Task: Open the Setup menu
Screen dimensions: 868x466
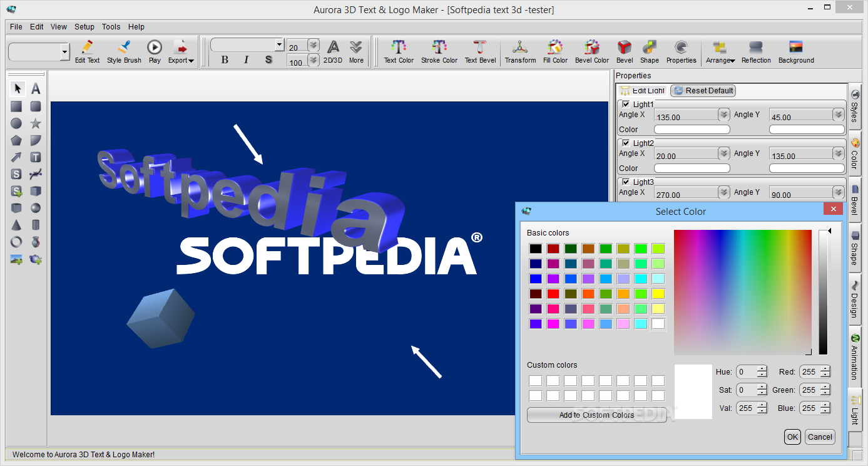Action: [84, 27]
